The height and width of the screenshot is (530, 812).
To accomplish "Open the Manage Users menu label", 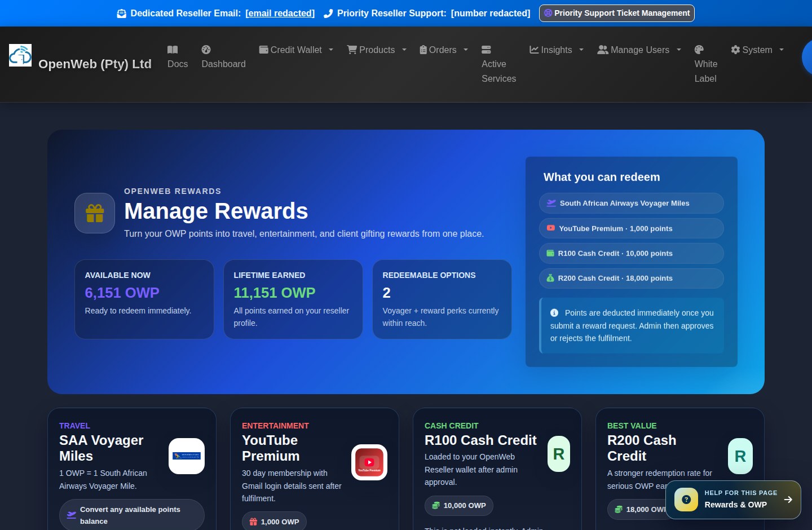I will [x=640, y=50].
